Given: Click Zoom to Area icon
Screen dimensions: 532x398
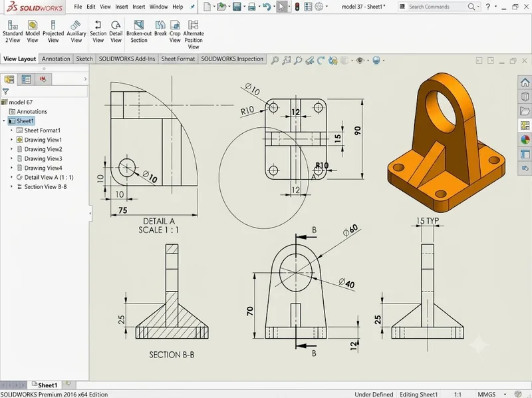Looking at the screenshot, I should tap(287, 61).
